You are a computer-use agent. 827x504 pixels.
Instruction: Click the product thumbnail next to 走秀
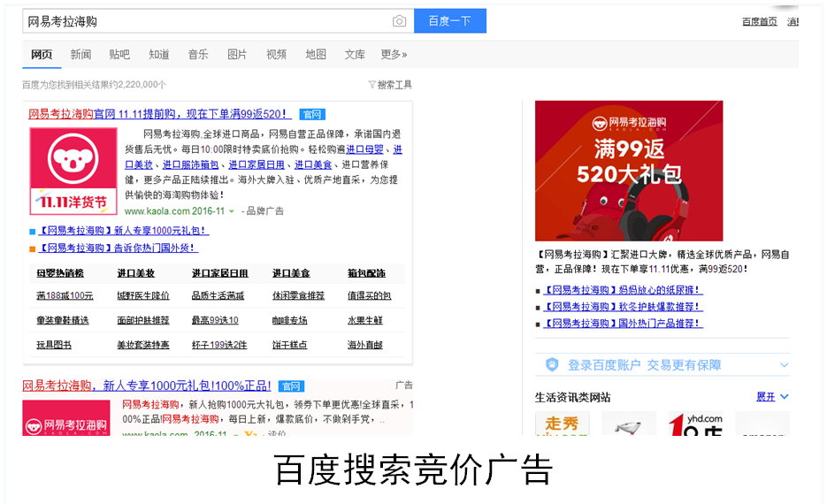[x=629, y=424]
